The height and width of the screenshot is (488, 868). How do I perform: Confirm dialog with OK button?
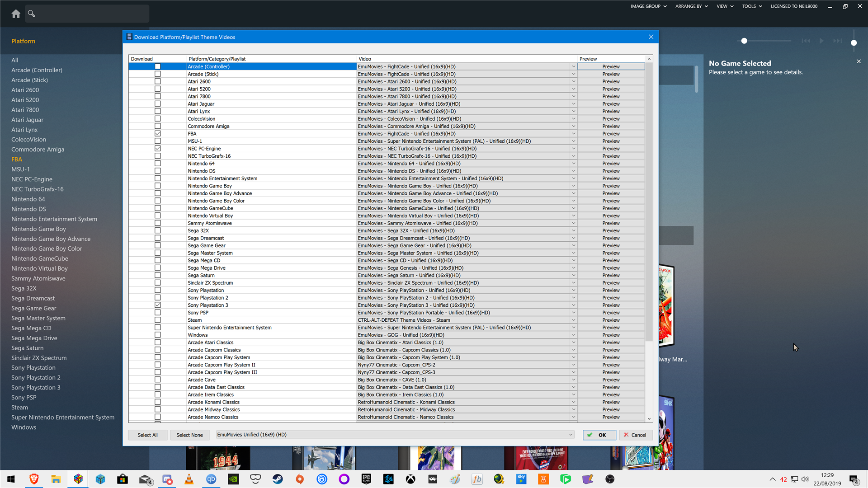[599, 435]
